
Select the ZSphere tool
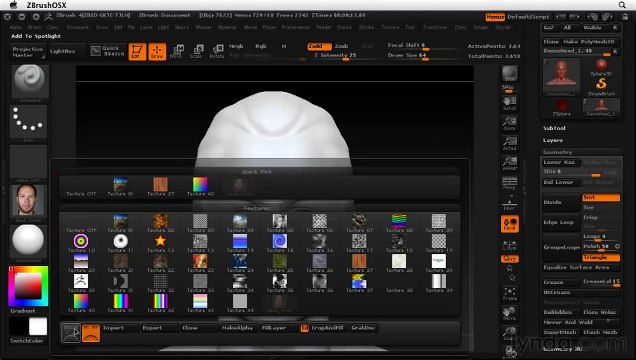561,107
